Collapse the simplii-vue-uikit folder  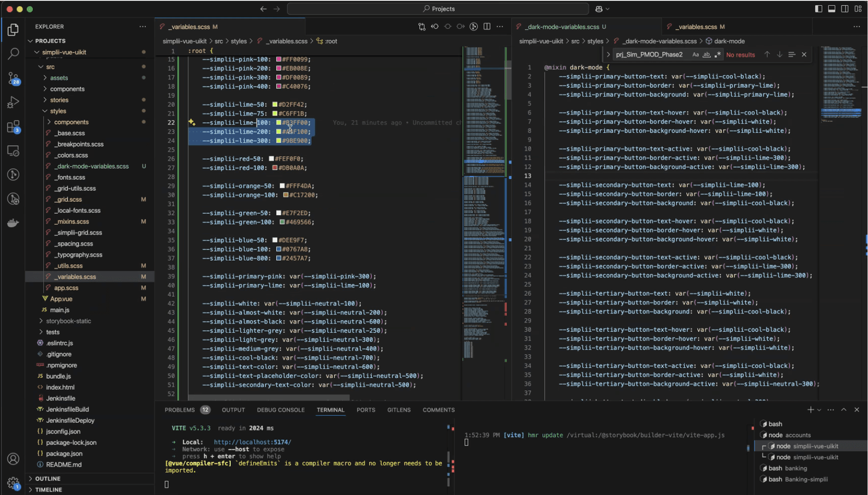click(x=37, y=52)
